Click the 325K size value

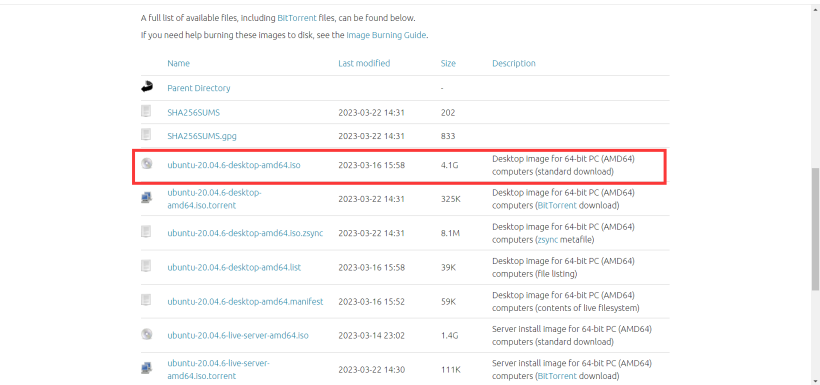pos(450,199)
